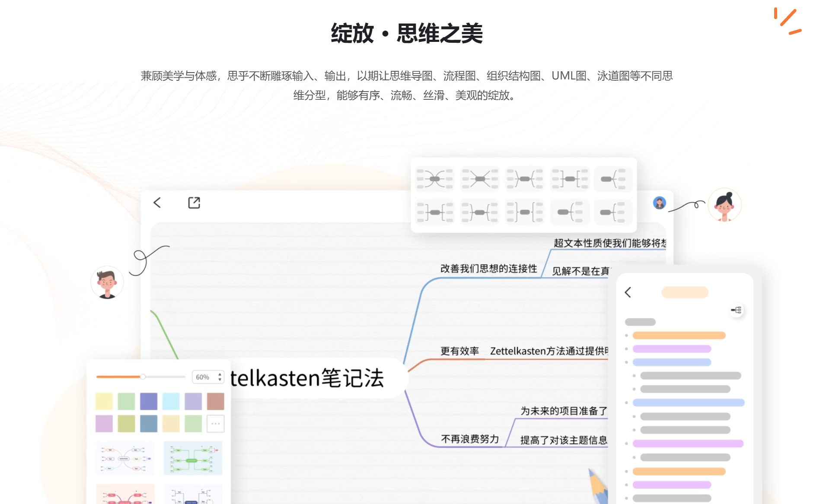Click the node '为未来的项目准备了'

click(564, 411)
